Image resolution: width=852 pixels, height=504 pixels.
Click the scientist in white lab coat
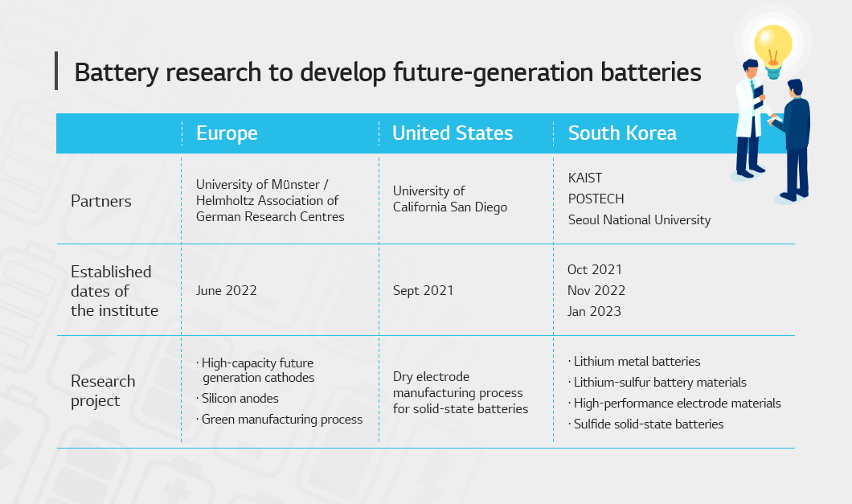click(x=751, y=120)
